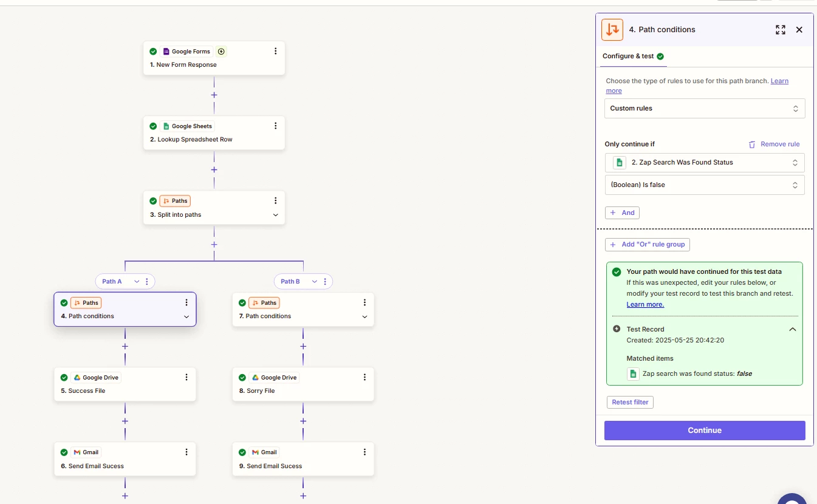817x504 pixels.
Task: Open the Zap Search Was Found Status field dropdown
Action: (705, 162)
